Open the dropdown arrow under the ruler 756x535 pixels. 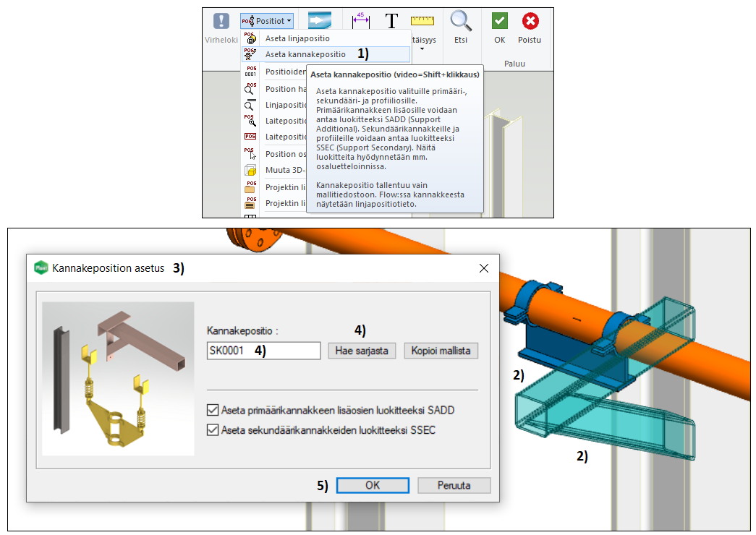[422, 49]
